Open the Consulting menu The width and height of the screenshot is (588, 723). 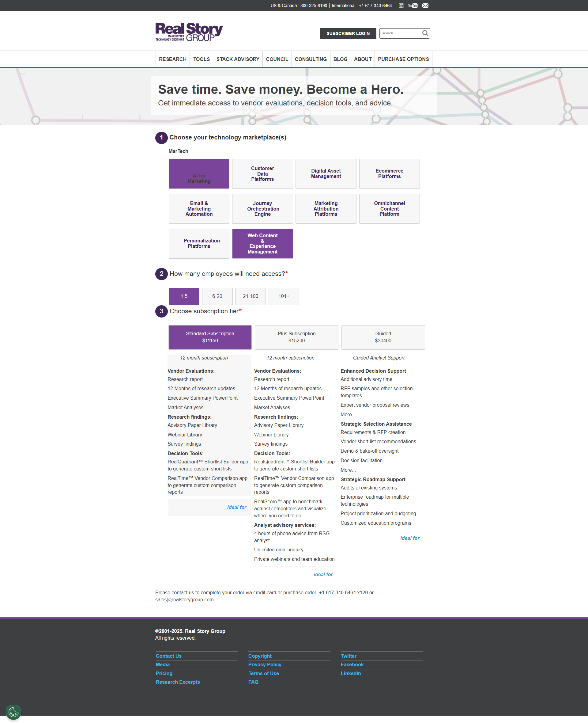click(x=311, y=59)
